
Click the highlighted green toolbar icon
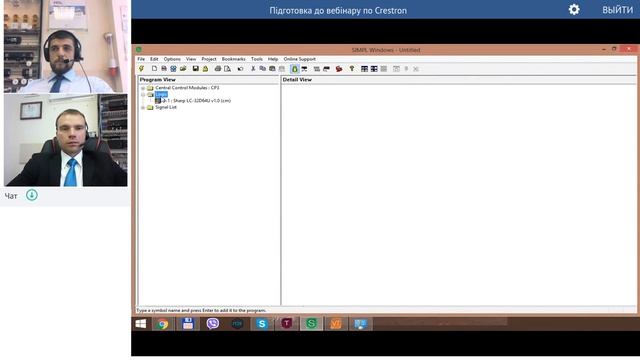coord(295,69)
